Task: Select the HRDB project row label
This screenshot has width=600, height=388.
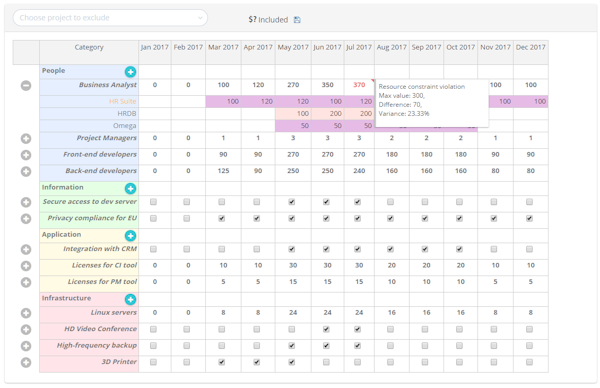Action: tap(127, 114)
